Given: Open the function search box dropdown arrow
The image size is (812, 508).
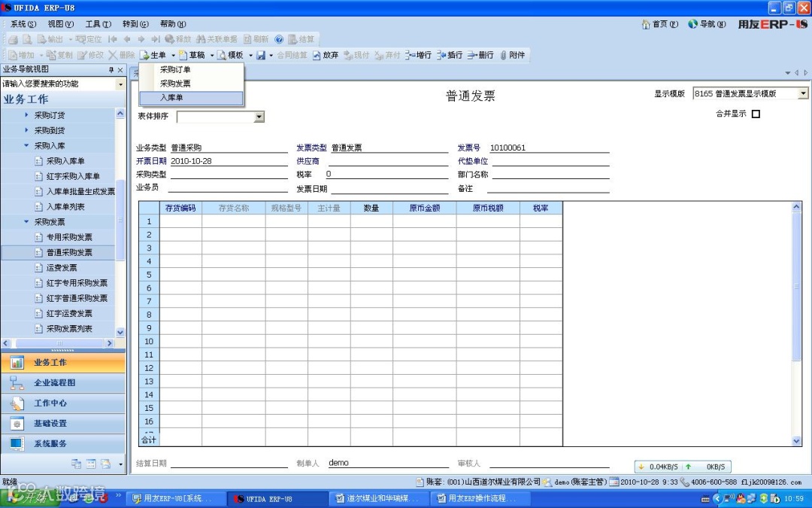Looking at the screenshot, I should point(120,84).
